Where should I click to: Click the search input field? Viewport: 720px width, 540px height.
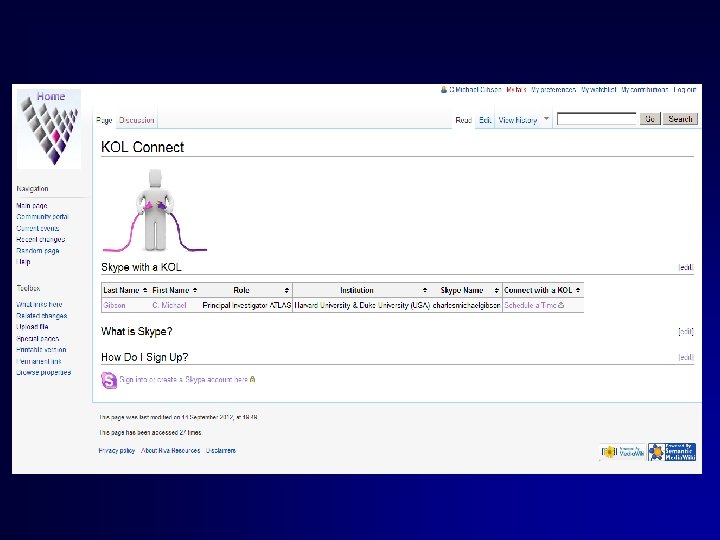pos(596,119)
